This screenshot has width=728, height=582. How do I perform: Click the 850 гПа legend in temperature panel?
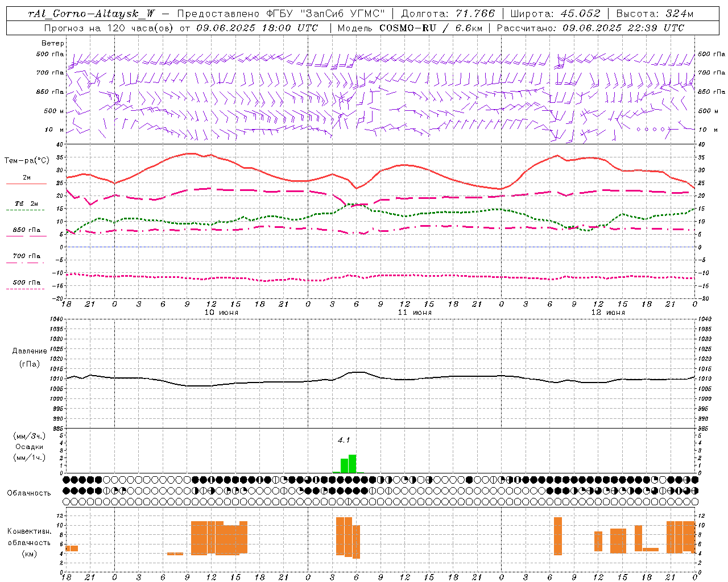pyautogui.click(x=27, y=230)
